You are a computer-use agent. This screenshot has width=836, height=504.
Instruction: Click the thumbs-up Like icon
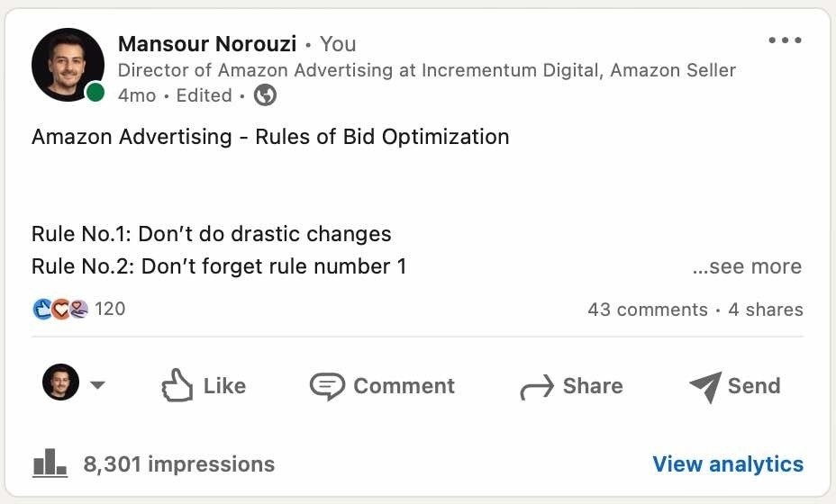pos(177,386)
